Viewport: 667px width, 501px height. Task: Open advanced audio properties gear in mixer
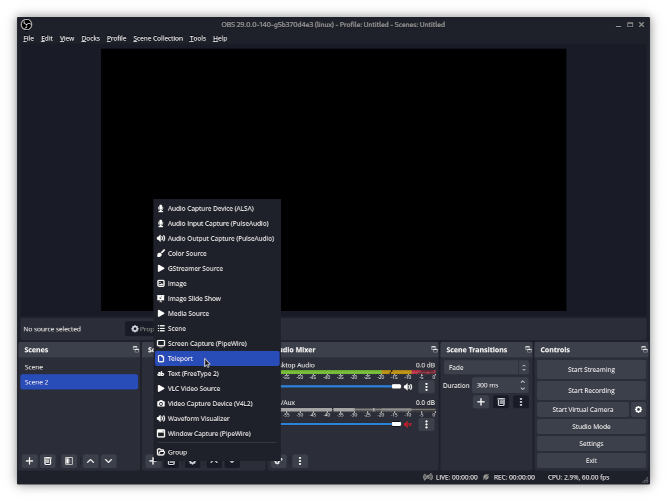278,461
